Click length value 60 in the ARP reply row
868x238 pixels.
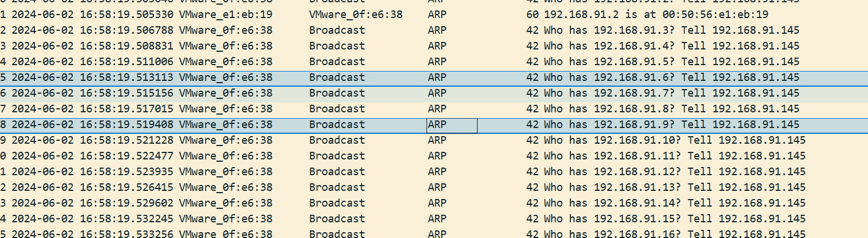pos(532,15)
